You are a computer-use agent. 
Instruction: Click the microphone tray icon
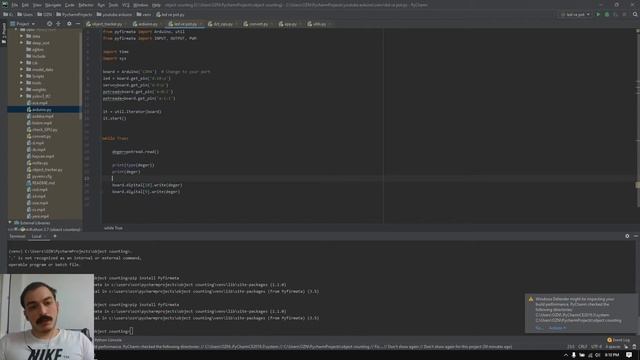tap(573, 355)
